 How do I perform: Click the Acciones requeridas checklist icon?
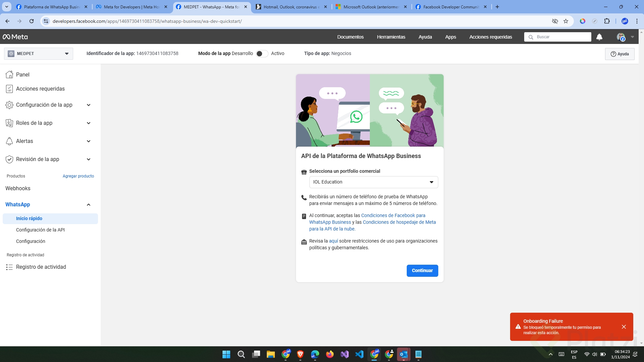9,89
